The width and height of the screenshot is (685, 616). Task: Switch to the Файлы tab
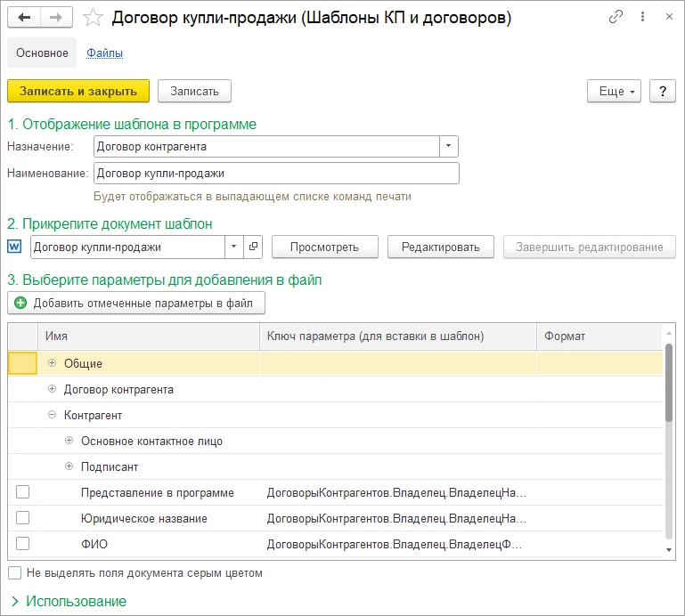(x=104, y=53)
